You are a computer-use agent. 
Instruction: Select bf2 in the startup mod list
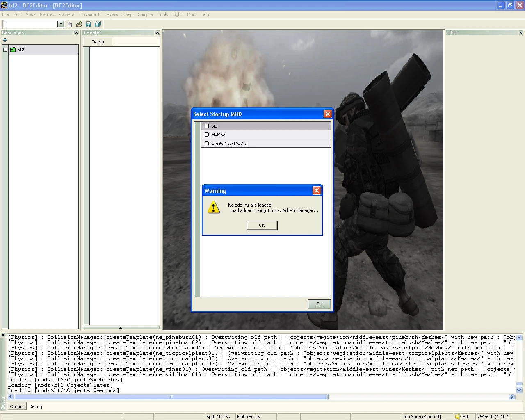tap(266, 126)
